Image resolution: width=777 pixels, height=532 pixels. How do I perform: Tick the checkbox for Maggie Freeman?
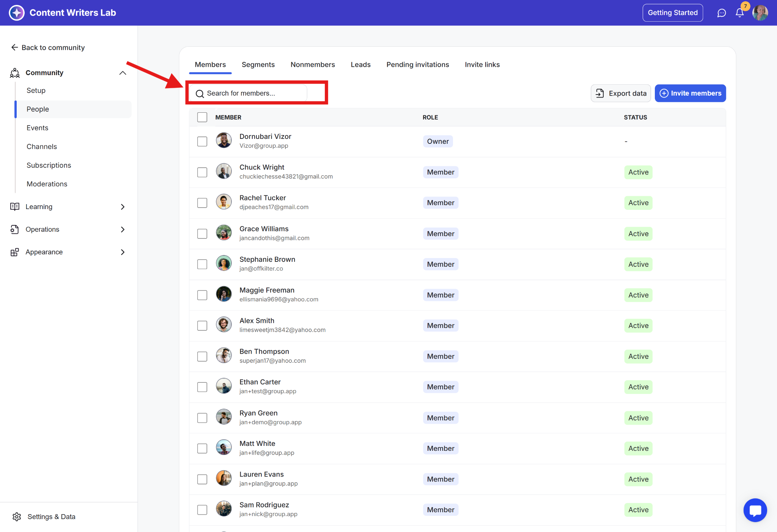[202, 295]
